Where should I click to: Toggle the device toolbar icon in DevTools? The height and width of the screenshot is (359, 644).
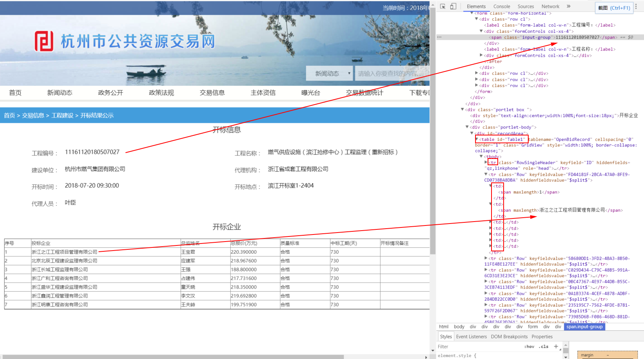pos(453,6)
